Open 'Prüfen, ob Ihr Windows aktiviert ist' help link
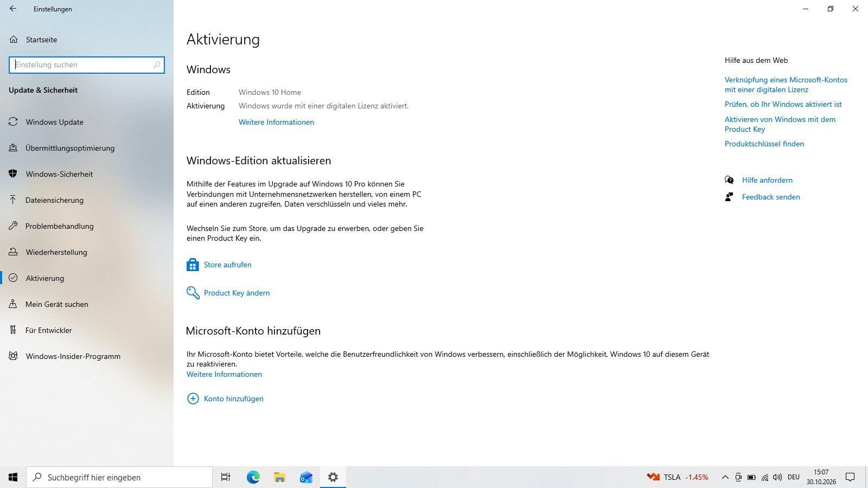Image resolution: width=868 pixels, height=488 pixels. point(783,104)
